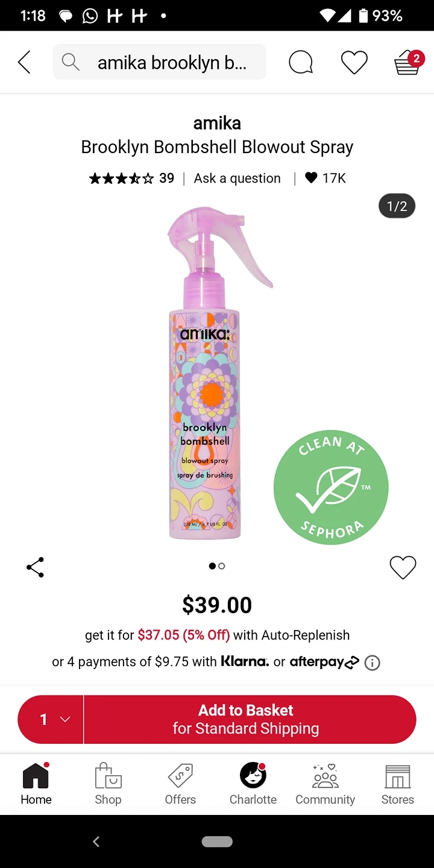Image resolution: width=434 pixels, height=868 pixels.
Task: Open the shopping basket icon
Action: 408,62
